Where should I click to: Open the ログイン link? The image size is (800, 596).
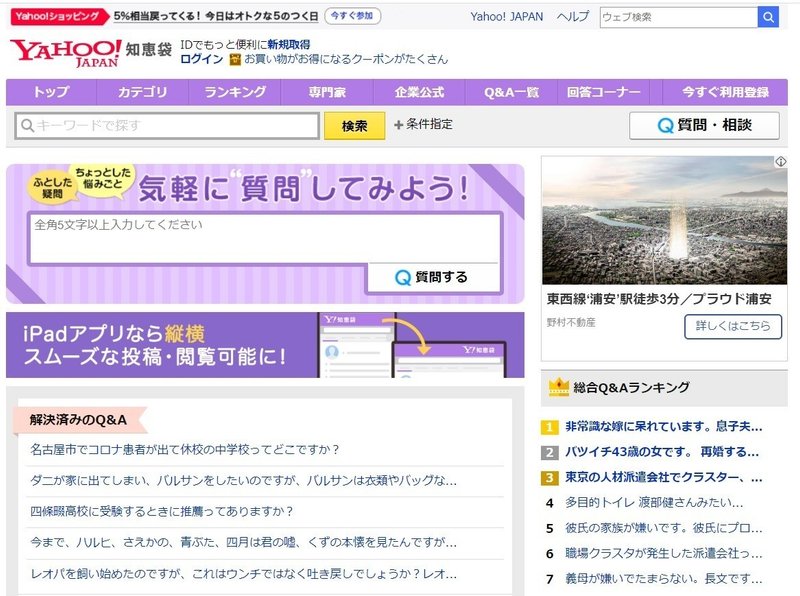tap(202, 59)
